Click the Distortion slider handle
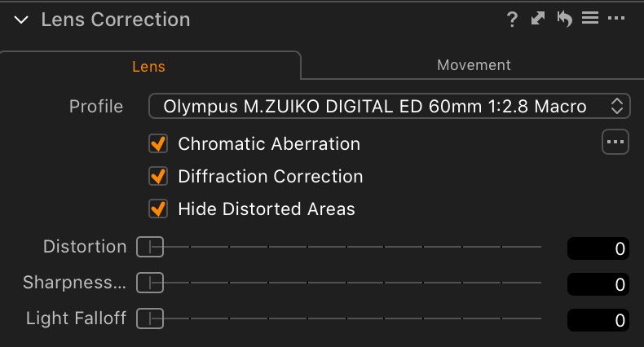644x347 pixels. tap(150, 247)
